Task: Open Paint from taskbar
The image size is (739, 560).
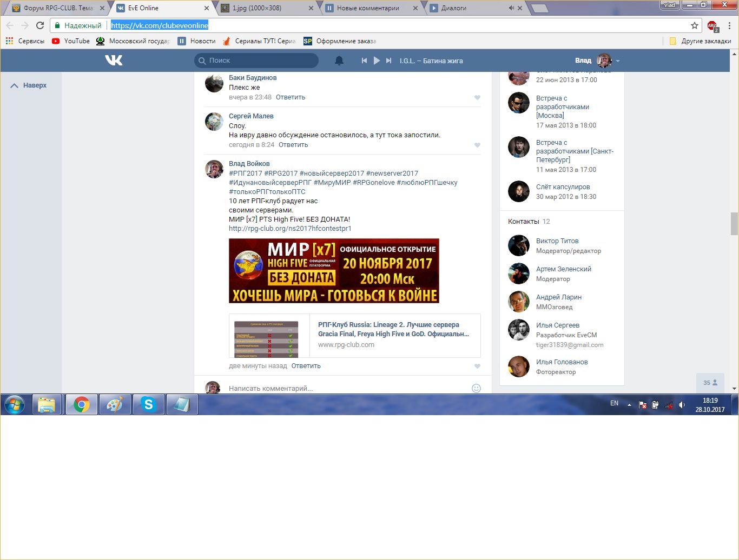Action: pos(115,404)
